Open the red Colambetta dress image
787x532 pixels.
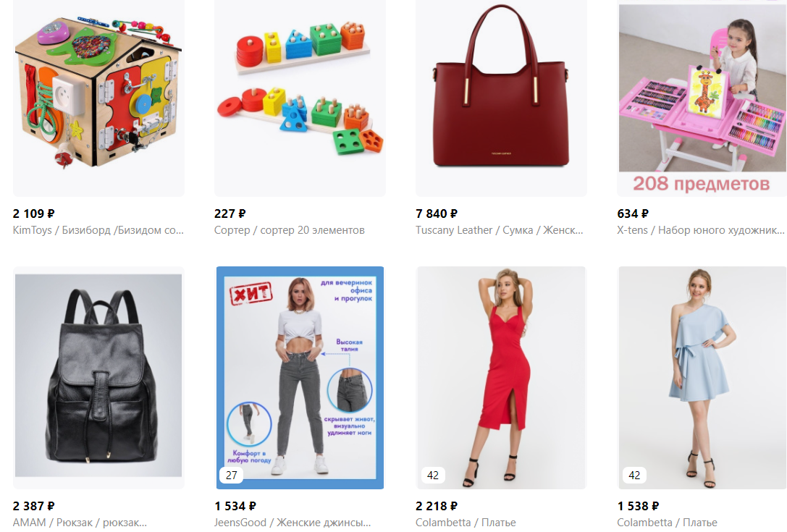pyautogui.click(x=502, y=377)
